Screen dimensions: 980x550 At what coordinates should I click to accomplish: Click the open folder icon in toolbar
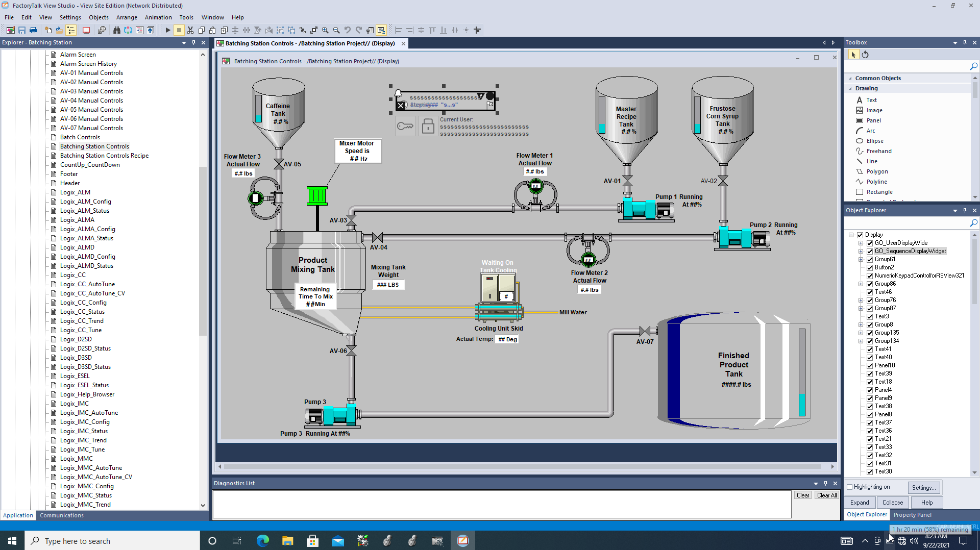pyautogui.click(x=60, y=30)
